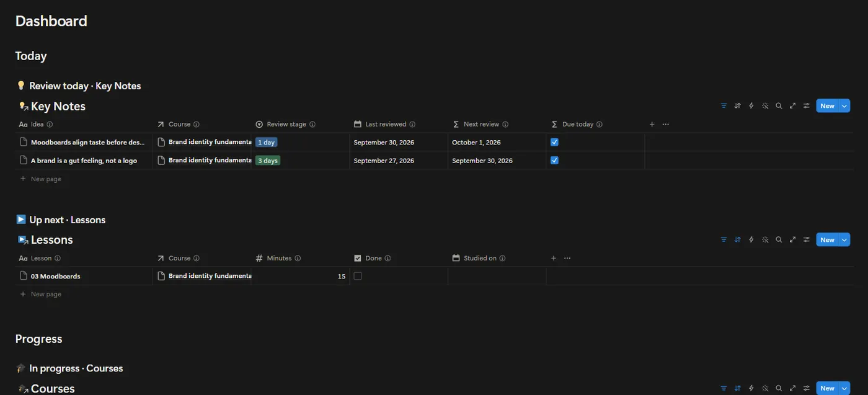Click empty Studied on cell for 03 Moodboards
This screenshot has width=868, height=395.
[497, 277]
